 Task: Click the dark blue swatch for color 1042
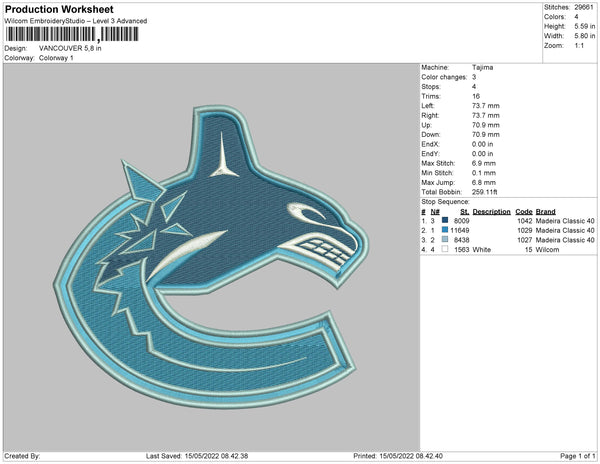tap(445, 220)
